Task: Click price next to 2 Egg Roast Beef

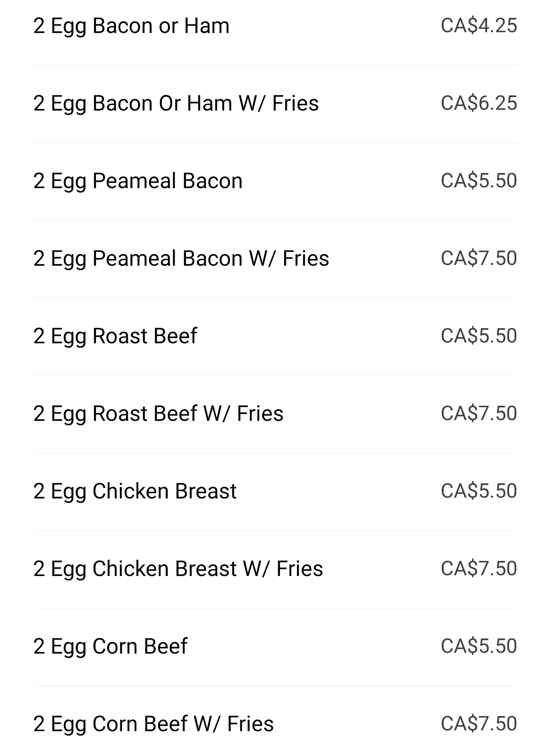Action: [x=479, y=336]
